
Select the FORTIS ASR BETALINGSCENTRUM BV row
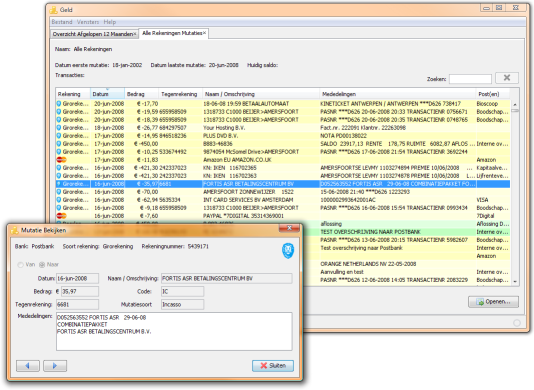tap(283, 184)
